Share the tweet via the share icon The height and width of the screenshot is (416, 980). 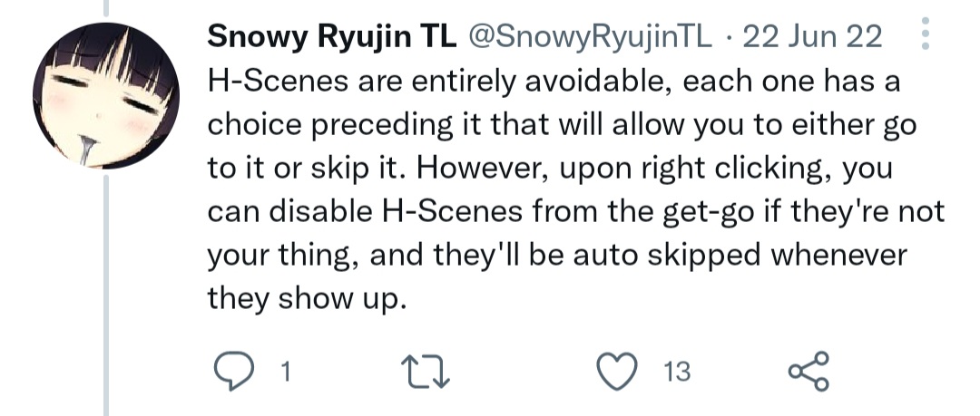(x=808, y=371)
